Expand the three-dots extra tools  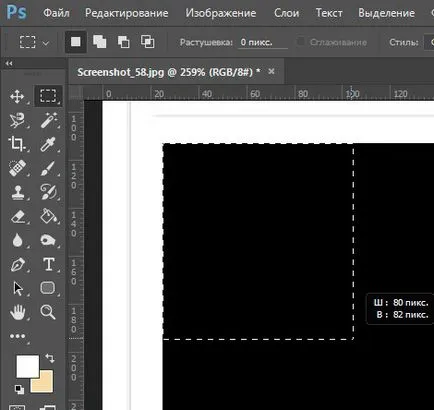[x=17, y=336]
